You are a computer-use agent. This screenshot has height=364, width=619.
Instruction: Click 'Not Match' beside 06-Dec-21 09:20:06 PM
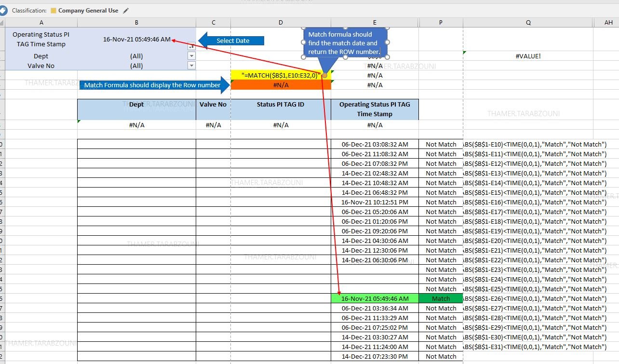pyautogui.click(x=441, y=231)
